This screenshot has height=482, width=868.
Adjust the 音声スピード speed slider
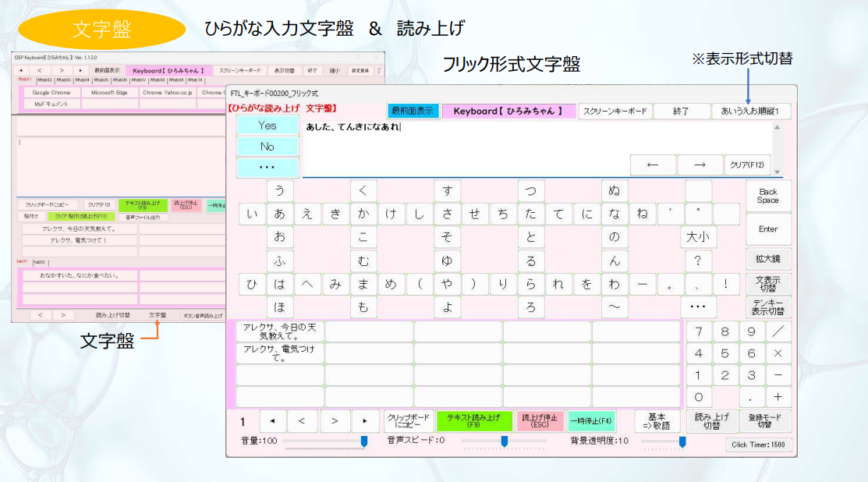point(505,441)
